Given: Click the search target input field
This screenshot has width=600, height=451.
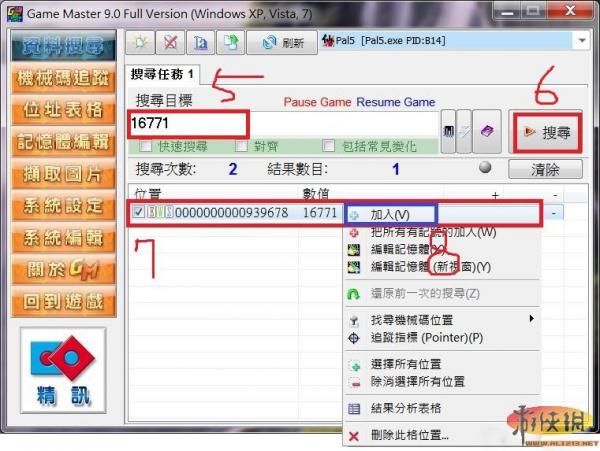Looking at the screenshot, I should coord(284,124).
